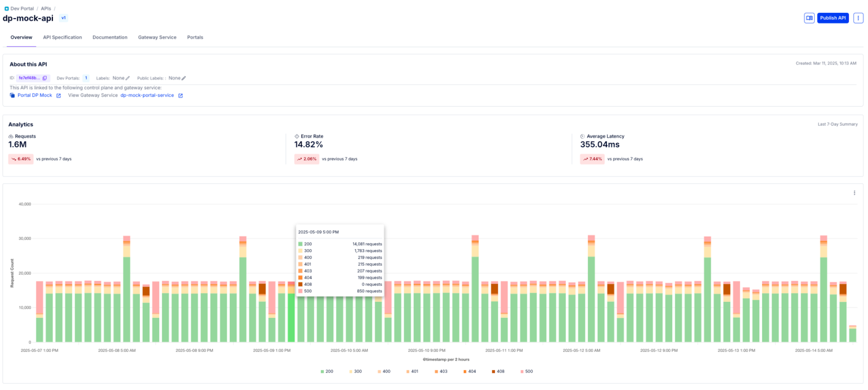Toggle the 500 series in chart legend
The image size is (868, 390).
click(527, 371)
